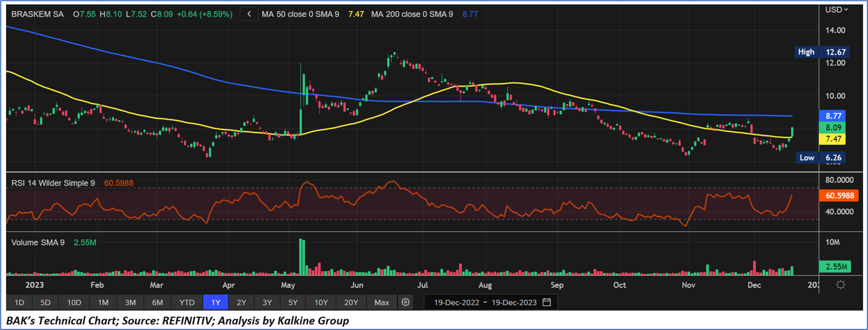
Task: Select the 3Y range tab
Action: (267, 302)
